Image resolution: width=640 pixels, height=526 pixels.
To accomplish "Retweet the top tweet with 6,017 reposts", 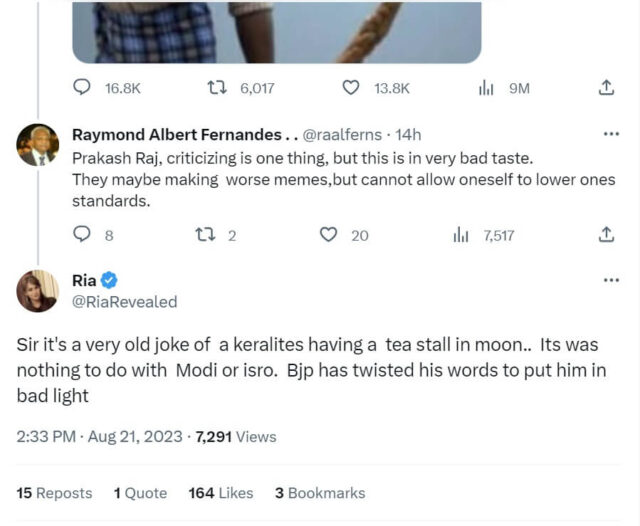I will (x=213, y=88).
